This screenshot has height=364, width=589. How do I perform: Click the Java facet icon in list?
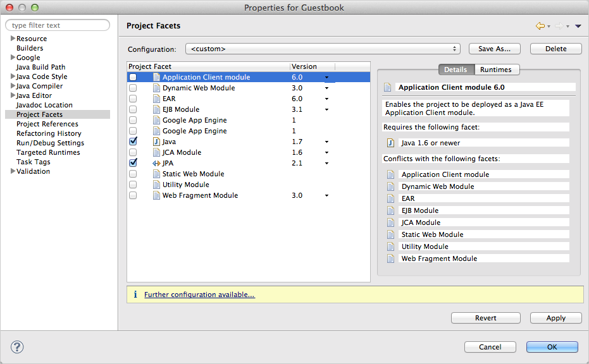pyautogui.click(x=156, y=142)
